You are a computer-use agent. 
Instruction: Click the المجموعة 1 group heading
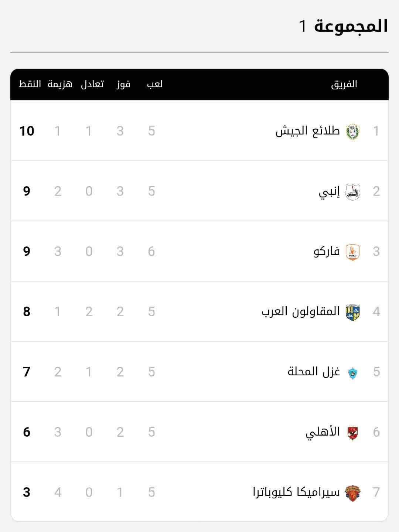click(x=343, y=26)
